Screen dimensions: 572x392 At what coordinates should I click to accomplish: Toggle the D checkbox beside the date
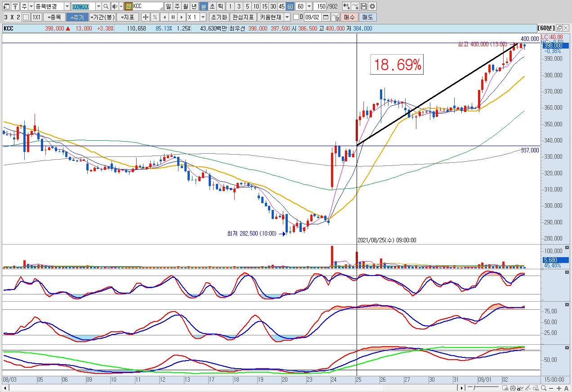pos(296,17)
